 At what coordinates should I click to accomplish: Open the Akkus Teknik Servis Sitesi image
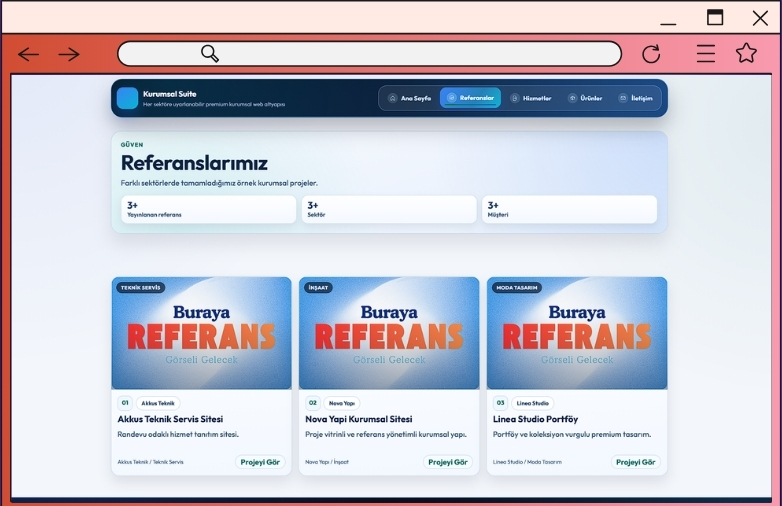point(201,334)
